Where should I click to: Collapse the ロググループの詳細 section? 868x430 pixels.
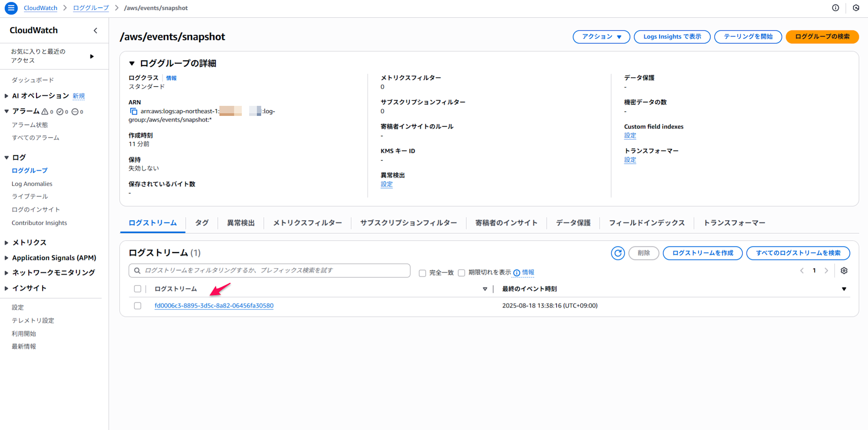(x=132, y=63)
